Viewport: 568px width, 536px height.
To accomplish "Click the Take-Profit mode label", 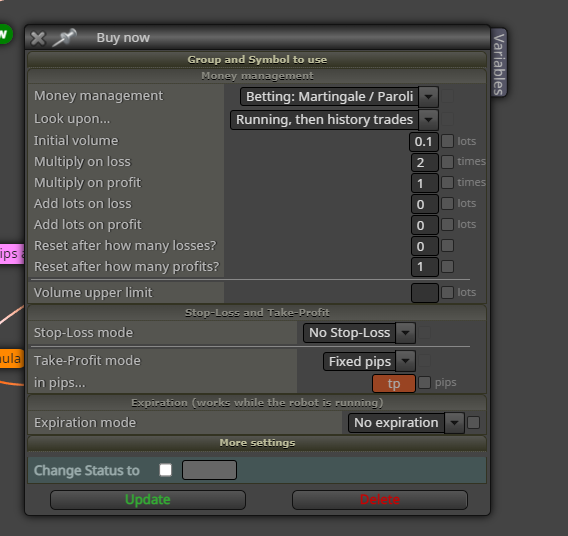I will pos(87,361).
